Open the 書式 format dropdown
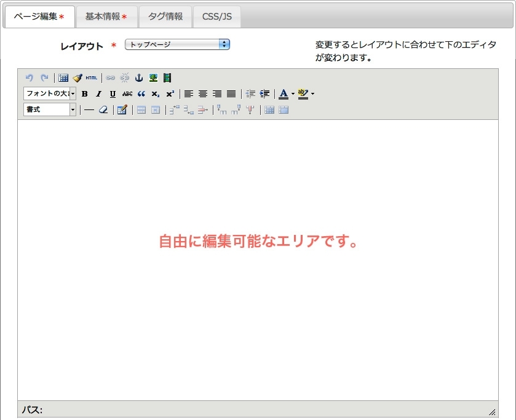This screenshot has height=420, width=516. tap(49, 109)
